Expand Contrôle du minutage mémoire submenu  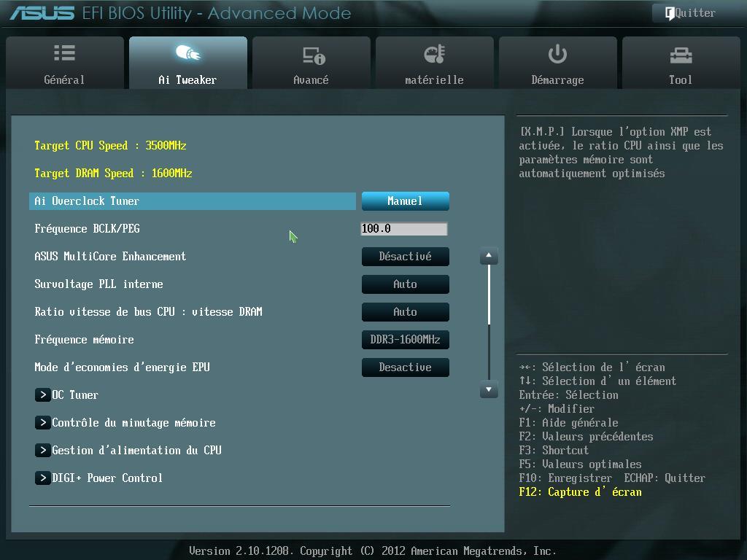tap(125, 423)
